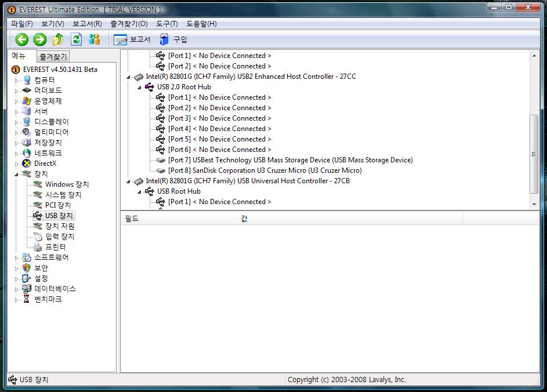This screenshot has width=547, height=392.
Task: Click the 값 column header
Action: pyautogui.click(x=350, y=219)
